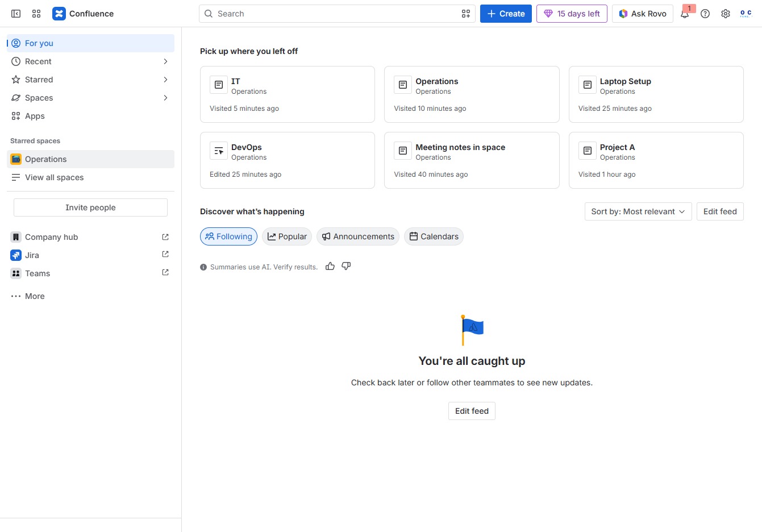Click Edit feed next to Sort by
Viewport: 762px width, 532px height.
pos(720,211)
